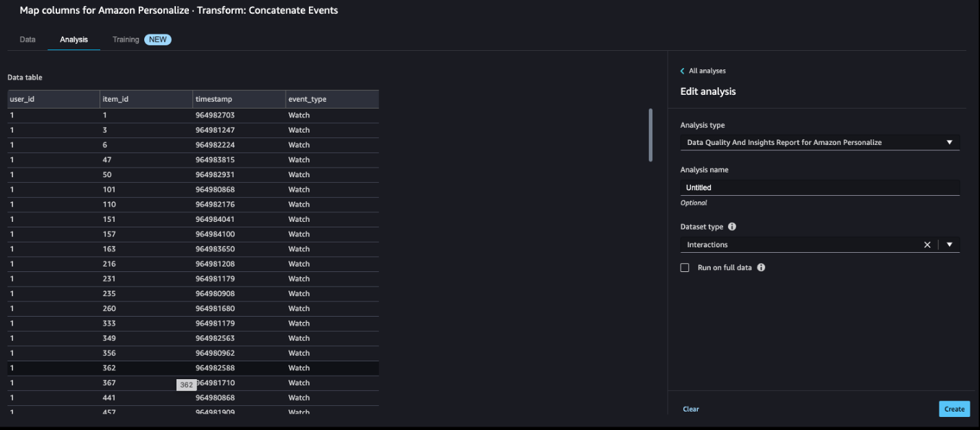Click the user_id column header

pyautogui.click(x=54, y=99)
